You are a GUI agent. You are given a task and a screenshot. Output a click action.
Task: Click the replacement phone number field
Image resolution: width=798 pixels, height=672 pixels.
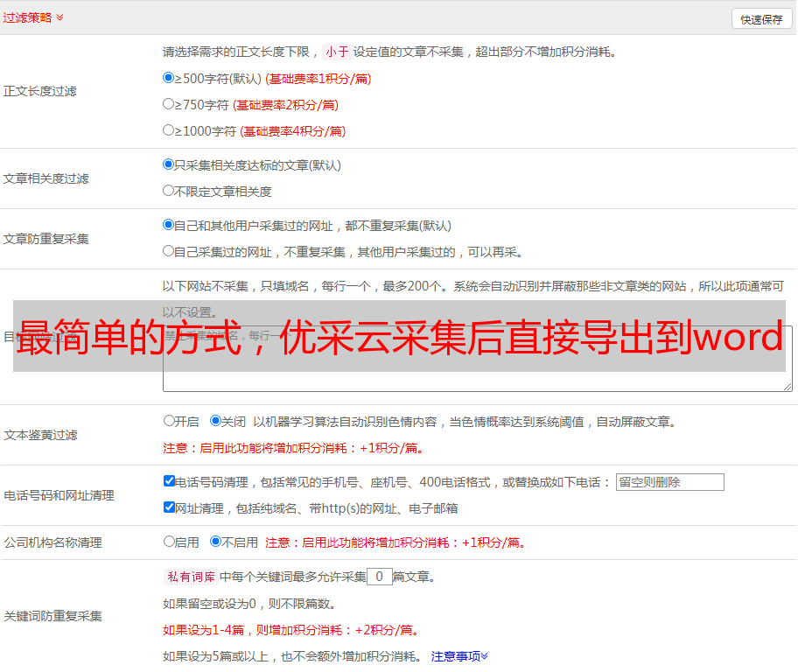(x=669, y=482)
